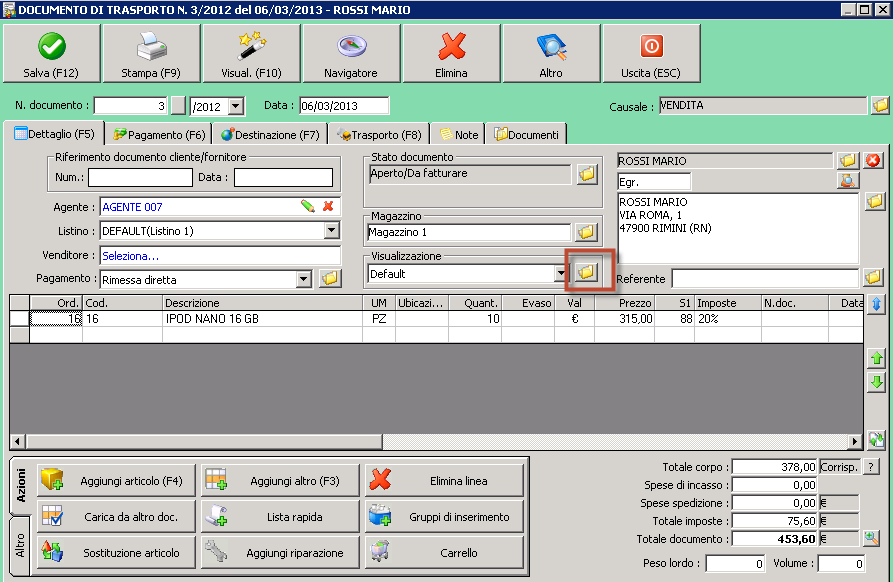Click the grid's horizontal scrollbar left arrow
This screenshot has width=894, height=582.
tap(18, 441)
